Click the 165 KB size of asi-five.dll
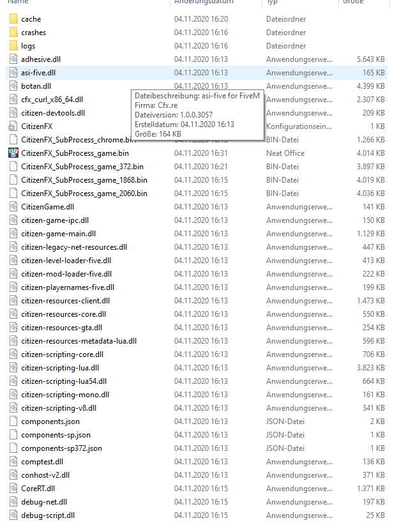 (374, 73)
